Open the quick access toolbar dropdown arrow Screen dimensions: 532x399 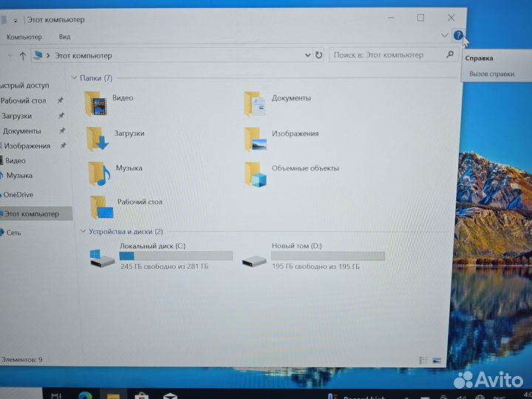(16, 21)
